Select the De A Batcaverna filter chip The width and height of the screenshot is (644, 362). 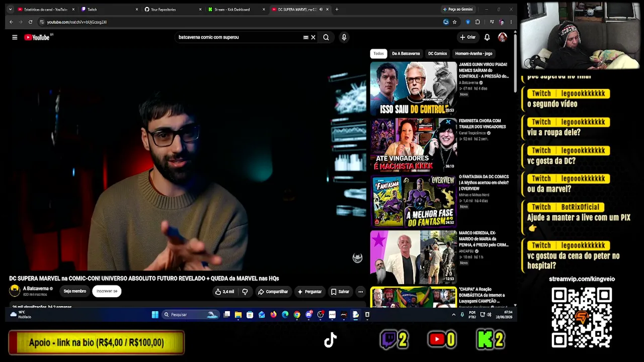[406, 53]
